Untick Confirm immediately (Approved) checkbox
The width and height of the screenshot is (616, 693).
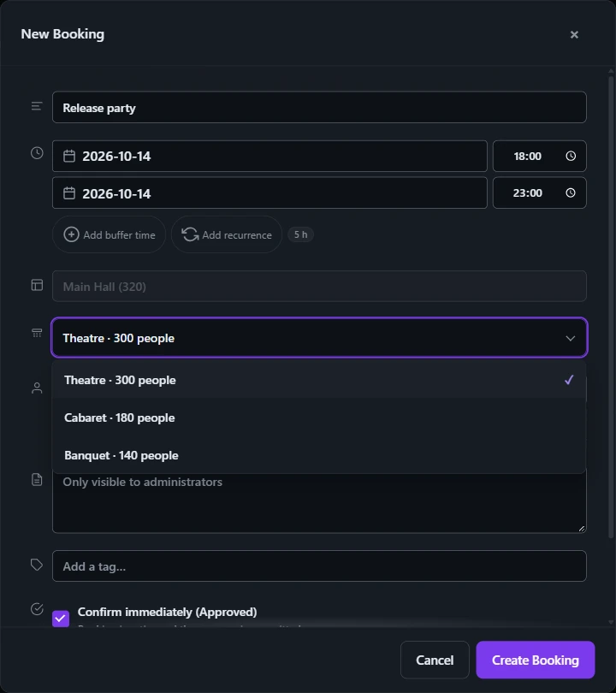pyautogui.click(x=61, y=619)
